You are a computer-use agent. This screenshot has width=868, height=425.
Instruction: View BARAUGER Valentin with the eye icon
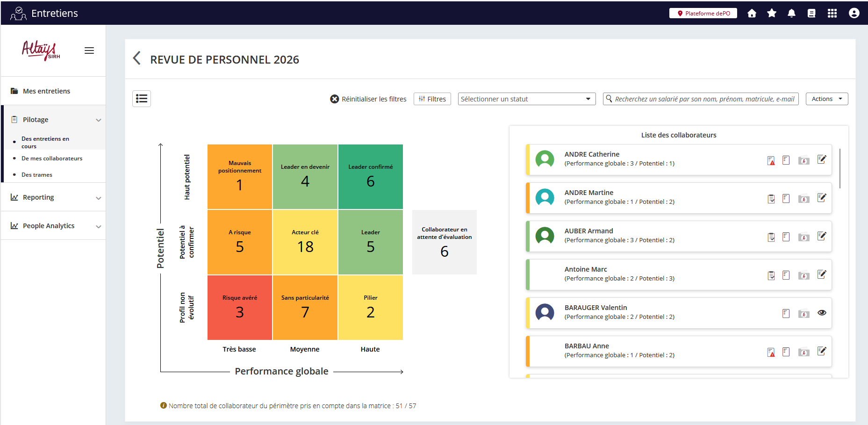(822, 313)
